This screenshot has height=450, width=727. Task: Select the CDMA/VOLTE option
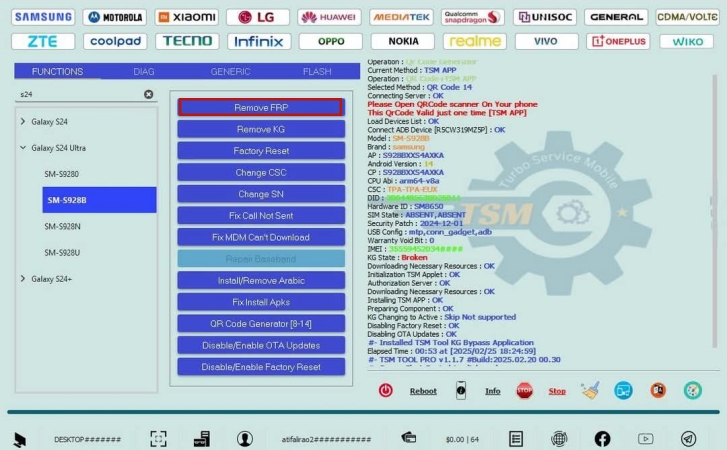point(688,17)
